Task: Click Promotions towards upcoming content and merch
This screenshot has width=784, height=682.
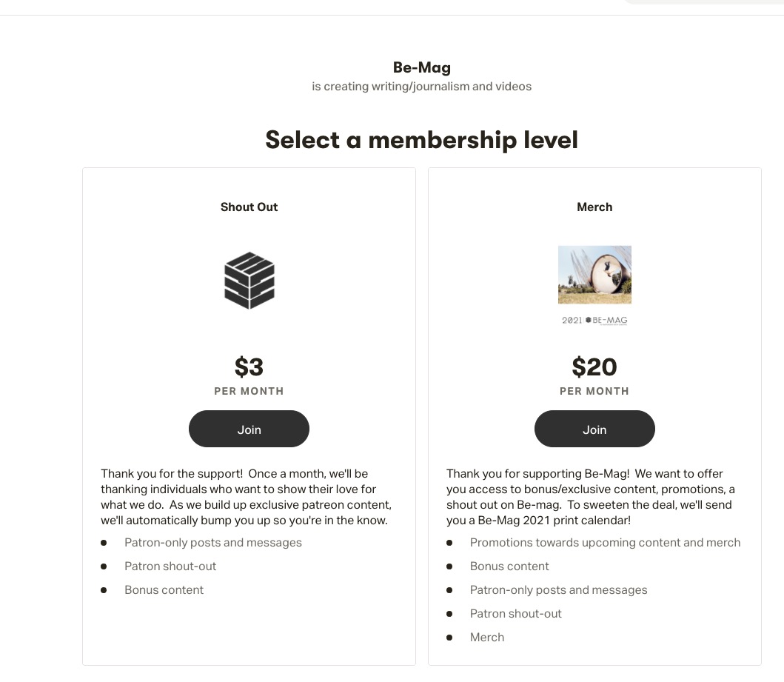Action: (x=605, y=543)
